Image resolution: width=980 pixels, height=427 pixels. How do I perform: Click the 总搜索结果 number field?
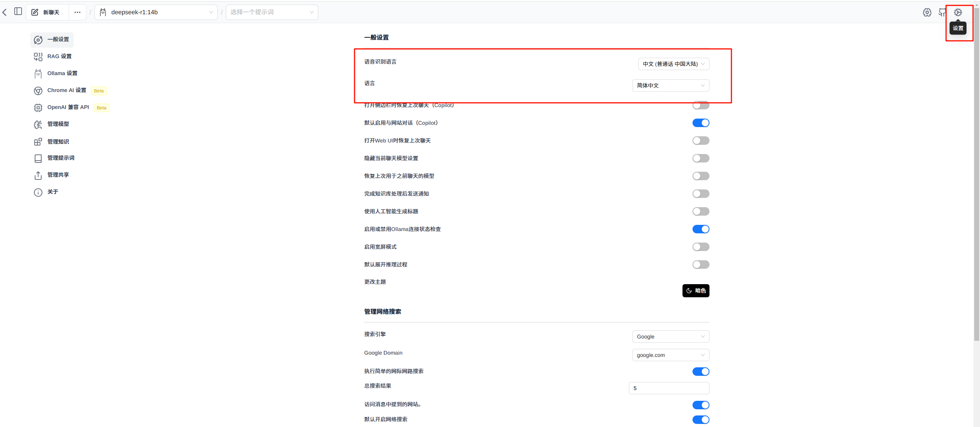point(669,388)
